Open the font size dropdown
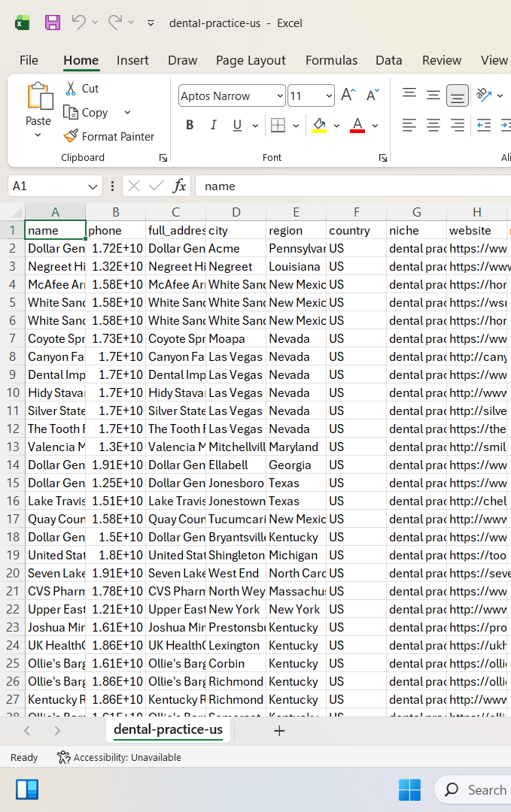511x812 pixels. 329,95
